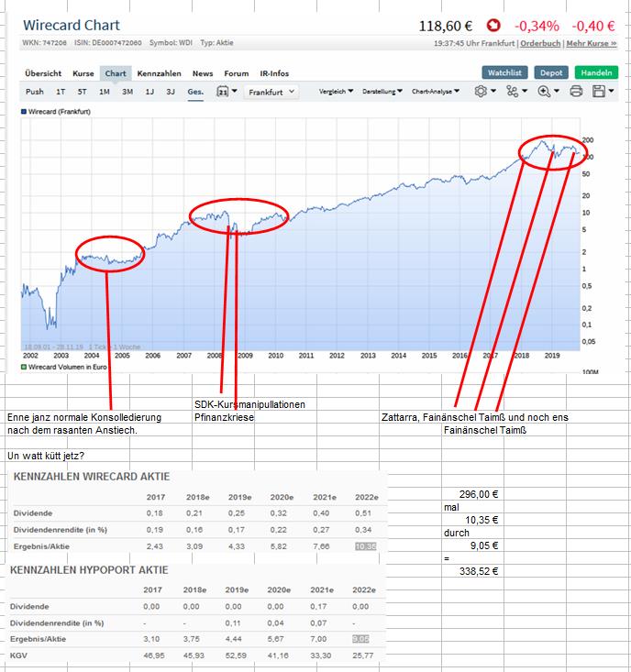This screenshot has height=672, width=631.
Task: Click Hypoport 2019e Dividendenrendite value 0,11
Action: click(233, 623)
